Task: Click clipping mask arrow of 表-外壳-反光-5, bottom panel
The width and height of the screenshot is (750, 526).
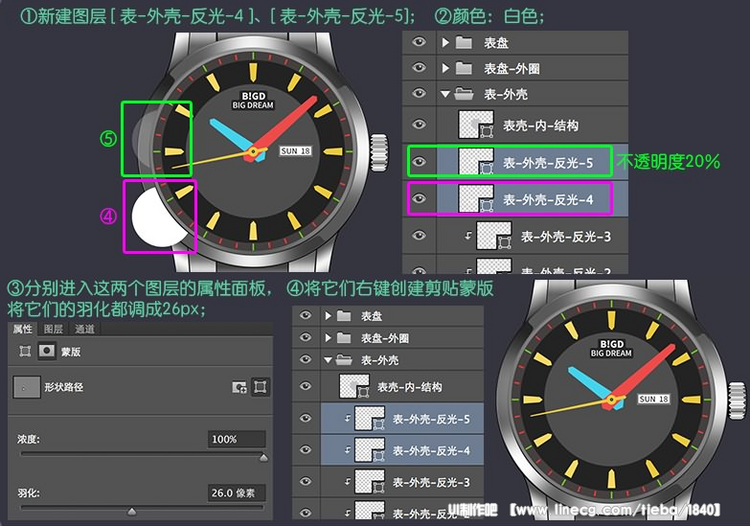Action: pos(347,418)
